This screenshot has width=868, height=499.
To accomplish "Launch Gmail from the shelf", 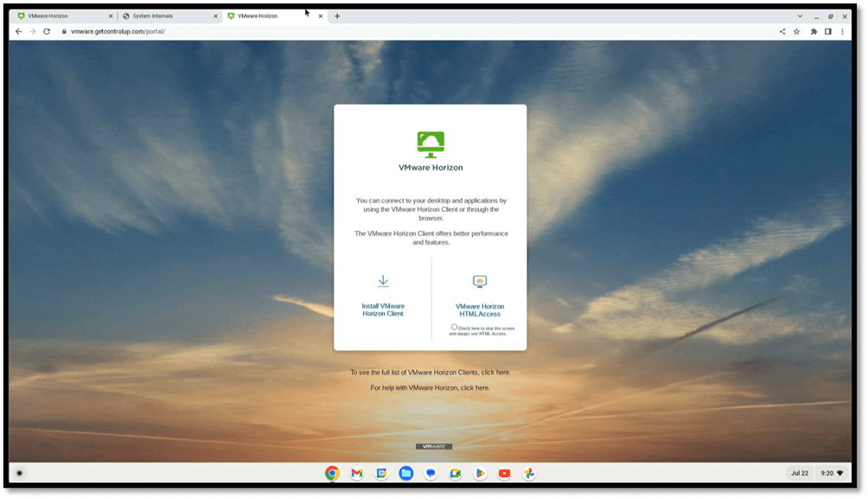I will coord(357,474).
